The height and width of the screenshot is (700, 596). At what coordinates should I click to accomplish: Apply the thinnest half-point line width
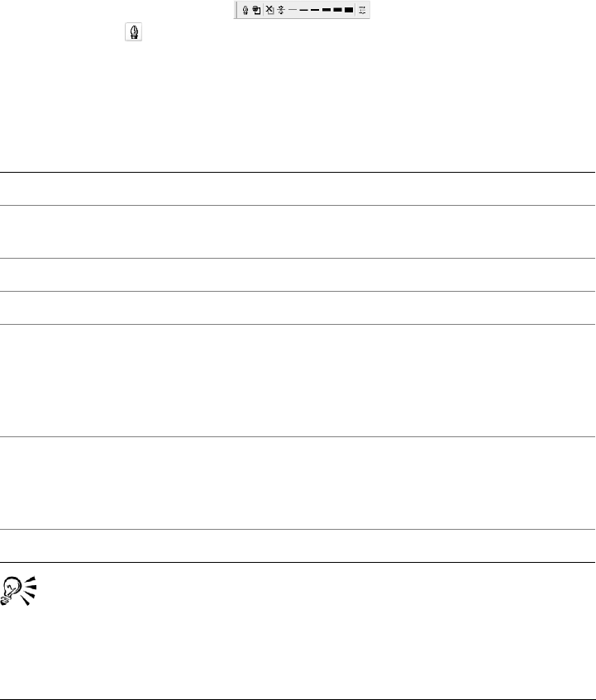(x=293, y=9)
